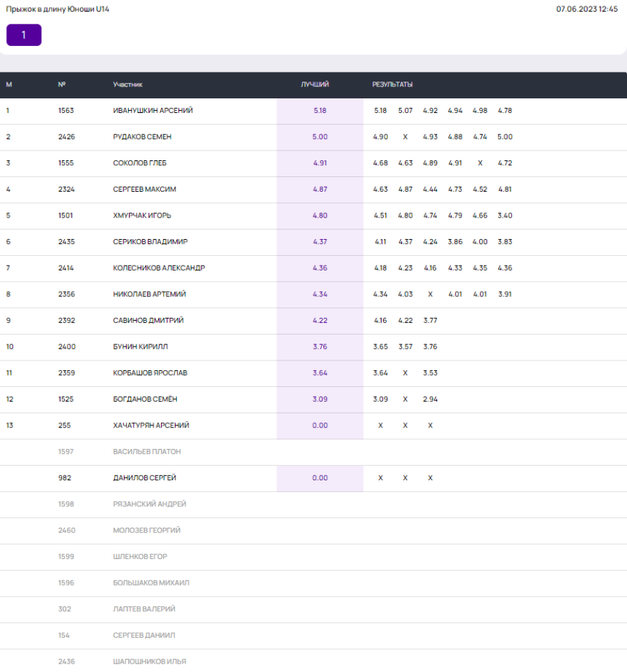Click best score 4.87 of СЕРГЕЕВ МАКСИМ
The height and width of the screenshot is (672, 627).
tap(320, 190)
